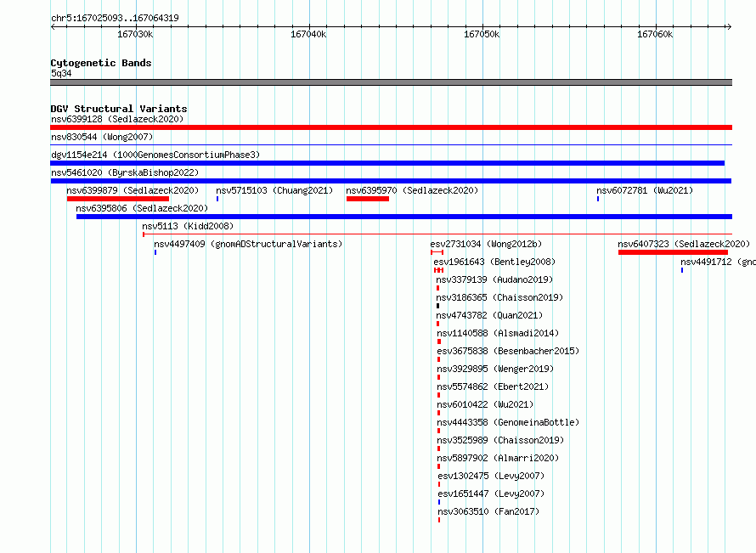Screen dimensions: 756x553
Task: Select the esv2731034 red bracket glyph
Action: coord(437,252)
